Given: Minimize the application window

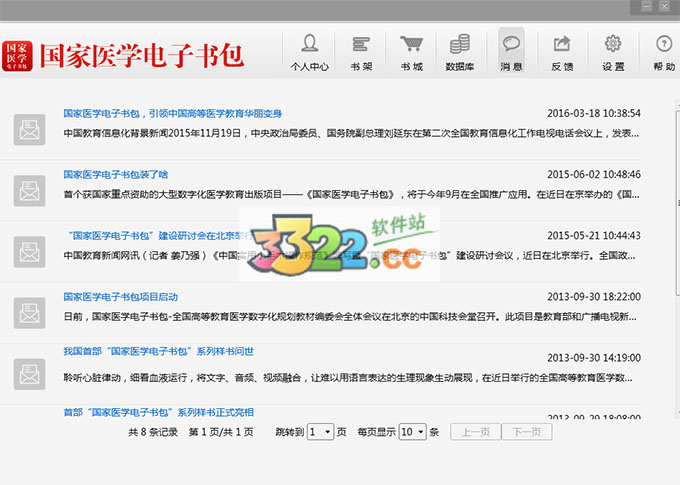Looking at the screenshot, I should coord(647,6).
